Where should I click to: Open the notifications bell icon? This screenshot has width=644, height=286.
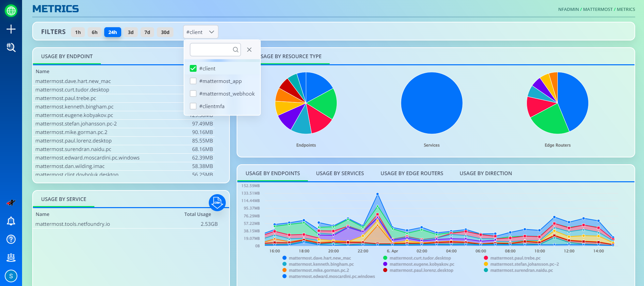point(11,221)
